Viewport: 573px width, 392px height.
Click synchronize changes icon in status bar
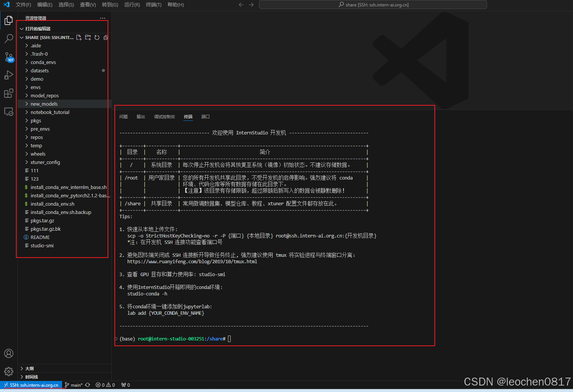click(x=87, y=385)
